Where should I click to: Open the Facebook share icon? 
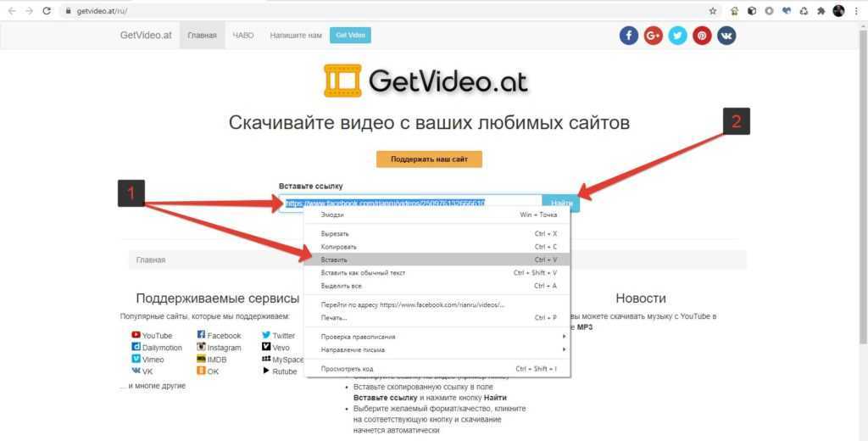(x=628, y=36)
